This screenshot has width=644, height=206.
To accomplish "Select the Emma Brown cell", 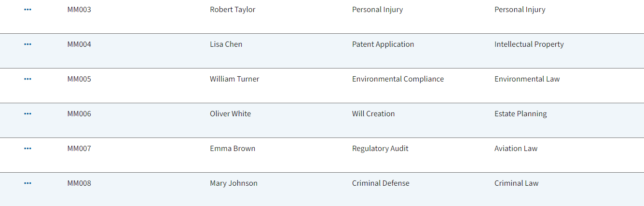I will (233, 149).
